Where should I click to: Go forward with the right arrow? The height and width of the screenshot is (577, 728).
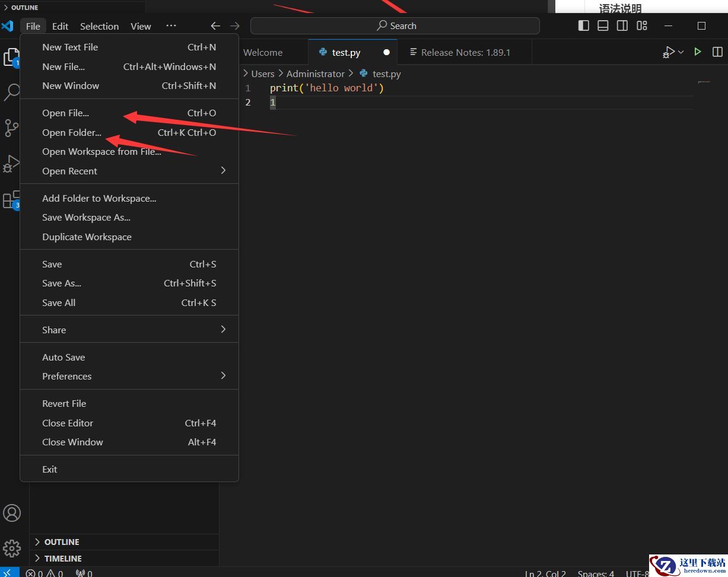pos(235,26)
